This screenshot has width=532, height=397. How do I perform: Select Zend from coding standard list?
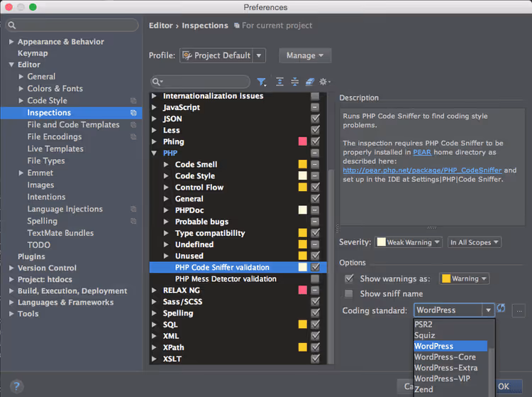point(450,389)
